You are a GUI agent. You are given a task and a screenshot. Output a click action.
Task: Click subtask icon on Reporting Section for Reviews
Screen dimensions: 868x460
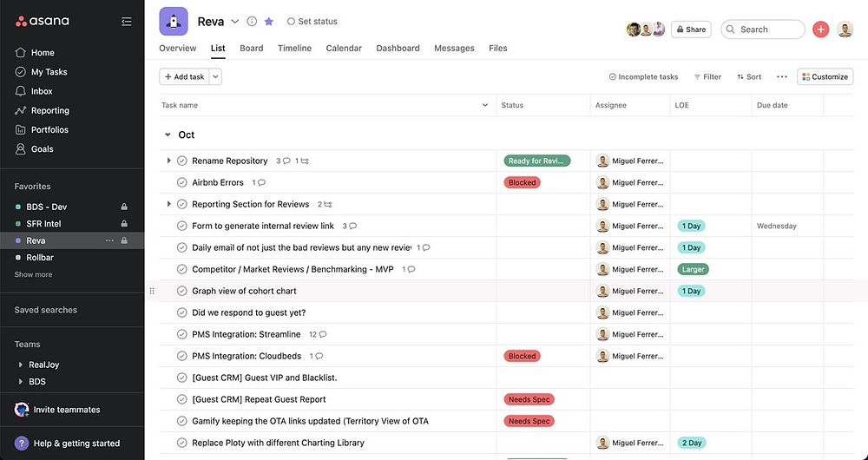pos(325,204)
